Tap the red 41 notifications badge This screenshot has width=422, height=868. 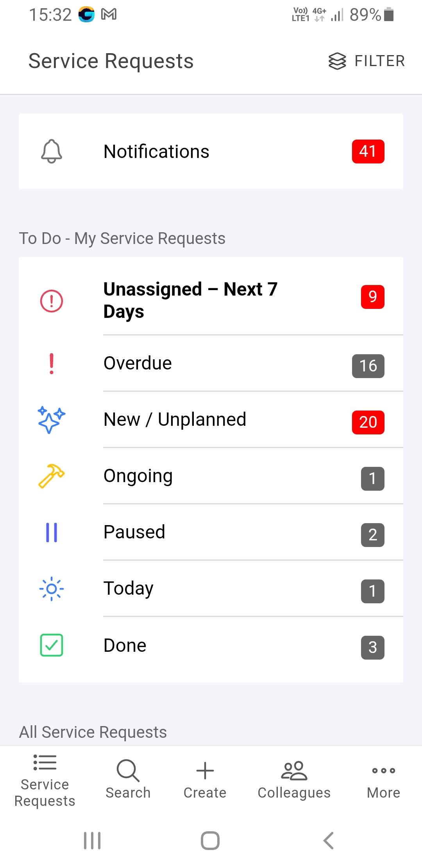pyautogui.click(x=368, y=151)
